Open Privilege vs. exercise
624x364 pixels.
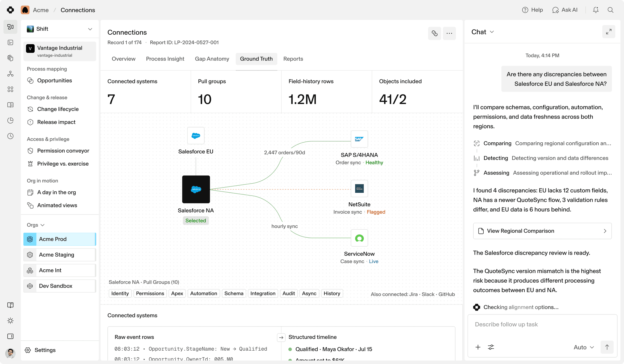click(60, 164)
